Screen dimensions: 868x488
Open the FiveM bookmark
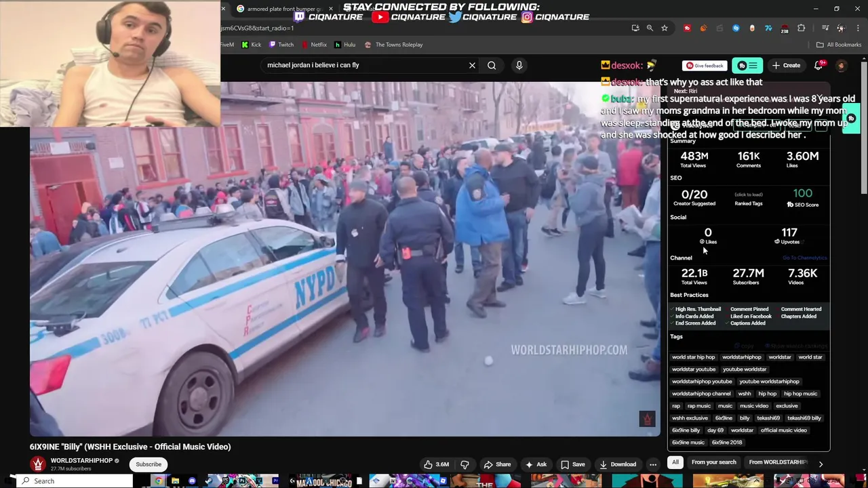tap(226, 45)
